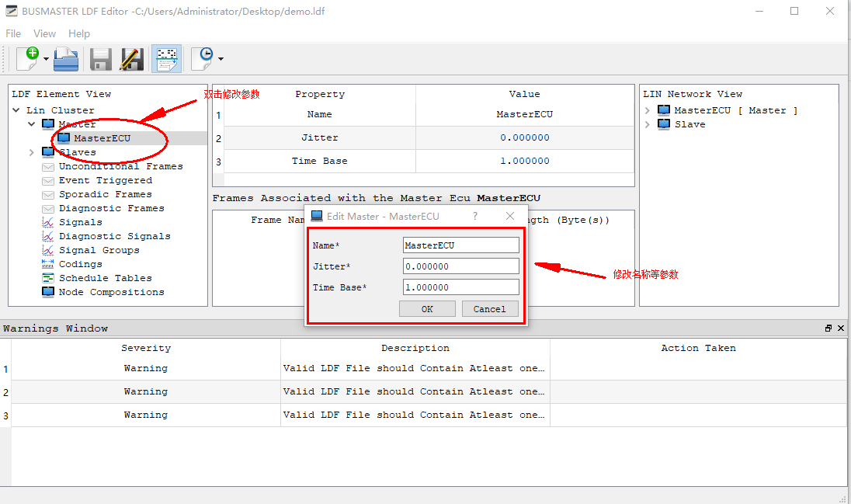The width and height of the screenshot is (851, 504).
Task: Select Slave node in LIN Network View
Action: coord(689,124)
